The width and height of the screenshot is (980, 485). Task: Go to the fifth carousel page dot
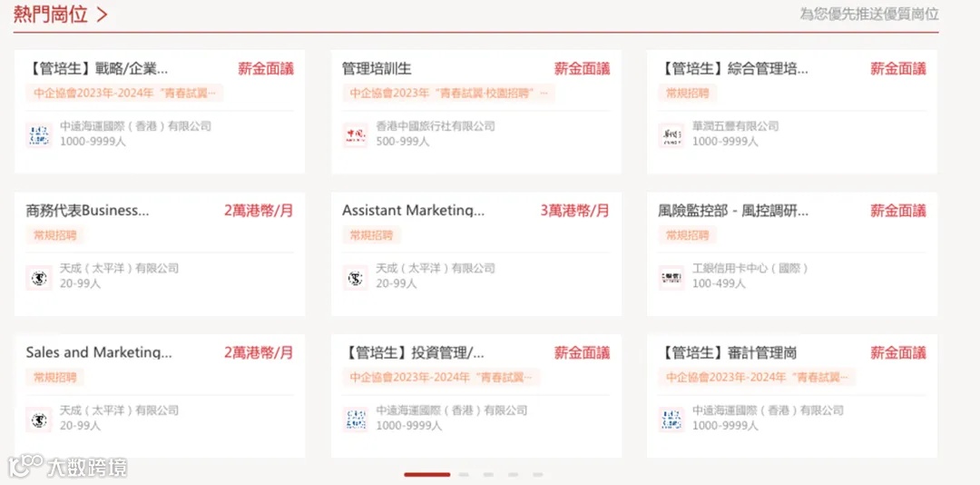pos(537,475)
